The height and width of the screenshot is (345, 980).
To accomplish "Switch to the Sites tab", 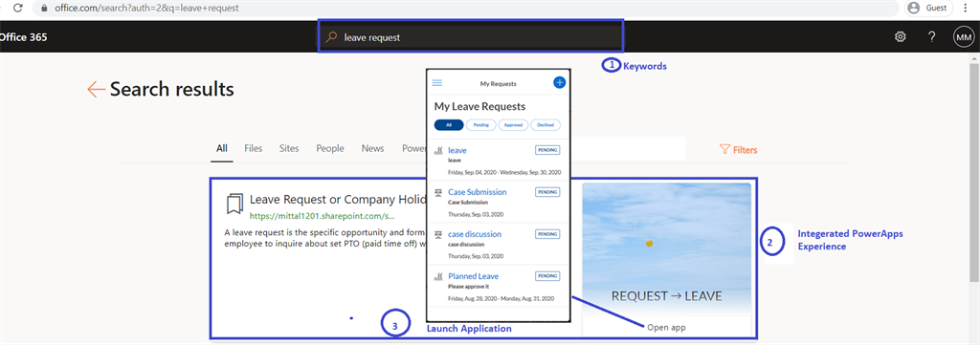I will click(x=289, y=148).
